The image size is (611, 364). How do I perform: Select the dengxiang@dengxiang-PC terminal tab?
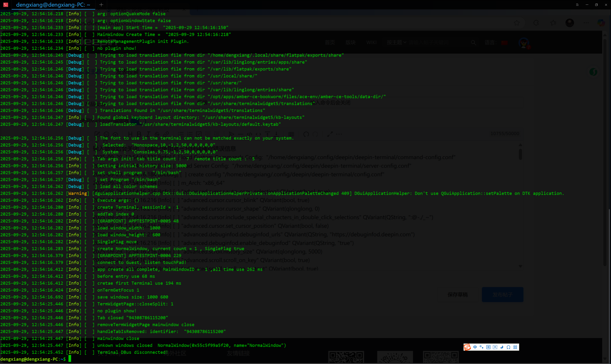(x=53, y=5)
